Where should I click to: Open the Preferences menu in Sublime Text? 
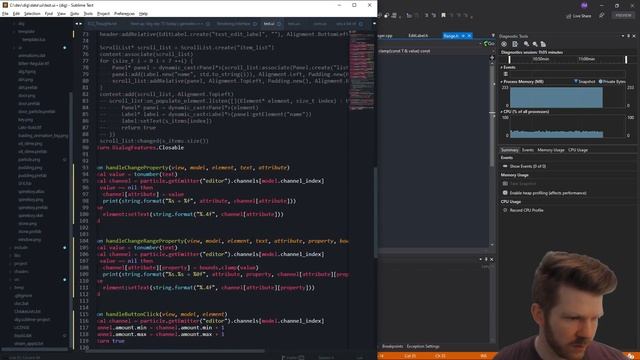tap(124, 13)
